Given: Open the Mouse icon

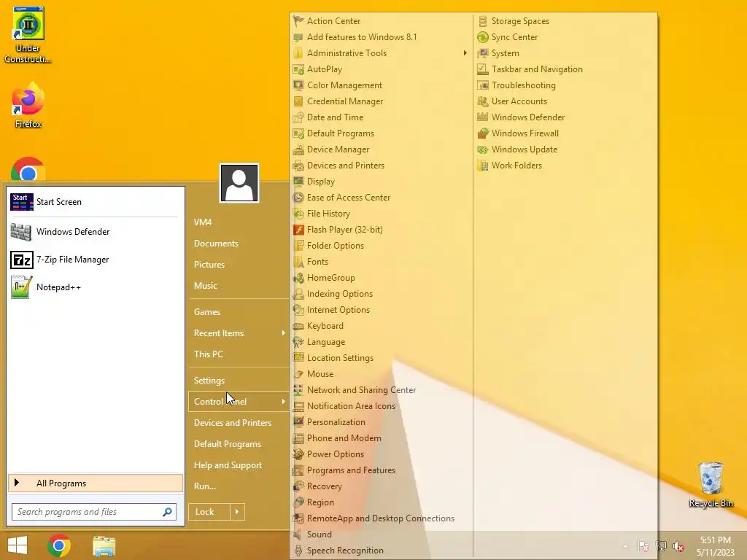Looking at the screenshot, I should pyautogui.click(x=298, y=374).
